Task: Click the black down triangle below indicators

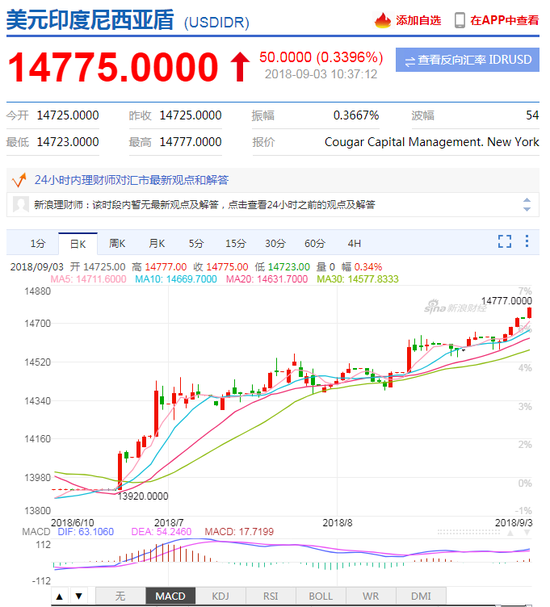Action: [79, 596]
